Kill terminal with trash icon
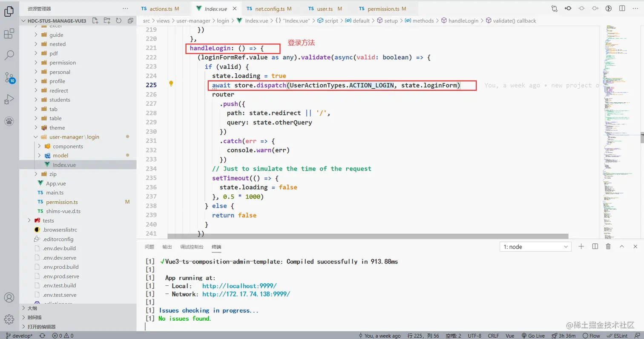This screenshot has height=339, width=644. click(x=608, y=246)
